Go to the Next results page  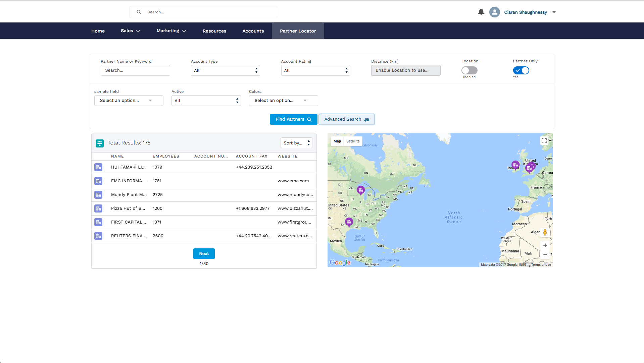tap(204, 254)
